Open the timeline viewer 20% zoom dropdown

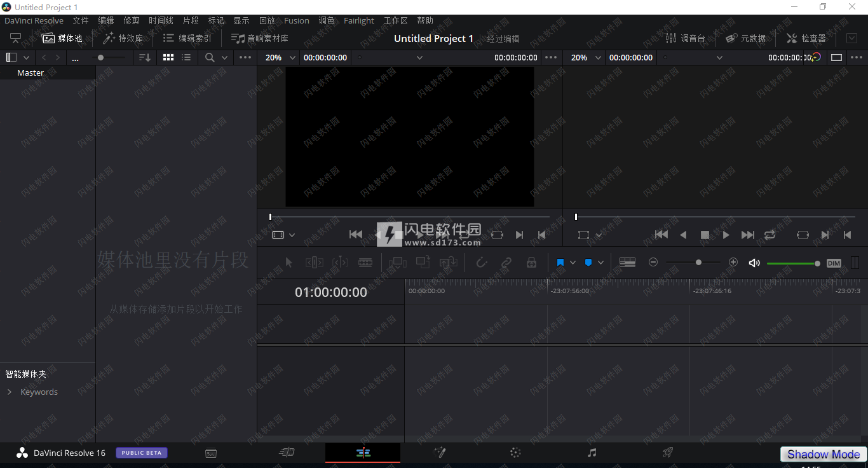[586, 57]
